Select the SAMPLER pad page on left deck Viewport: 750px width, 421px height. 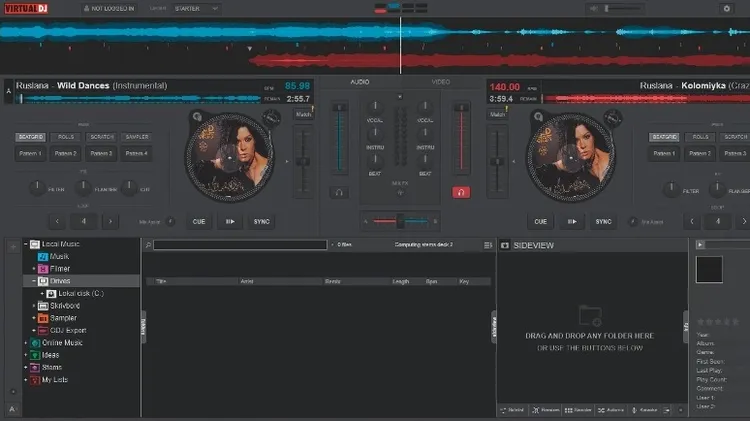pyautogui.click(x=137, y=137)
